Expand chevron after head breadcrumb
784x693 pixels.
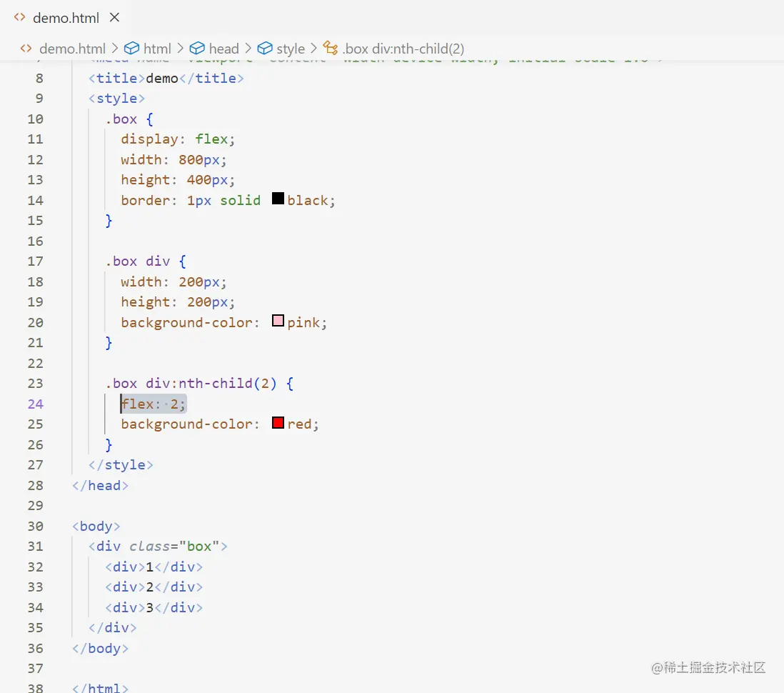coord(248,48)
